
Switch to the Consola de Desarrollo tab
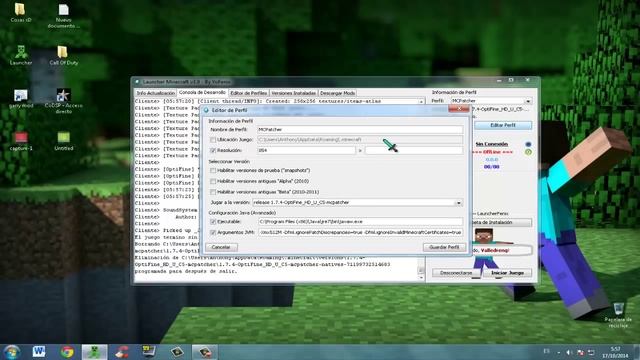202,93
